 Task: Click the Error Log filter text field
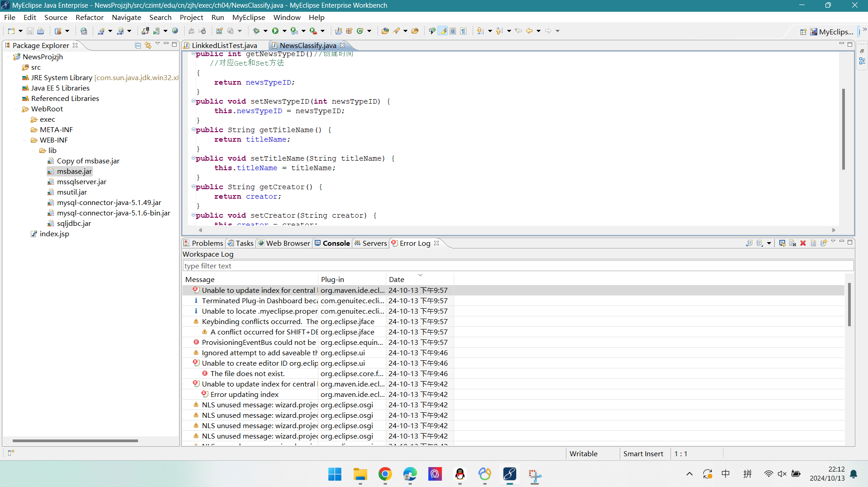[518, 266]
